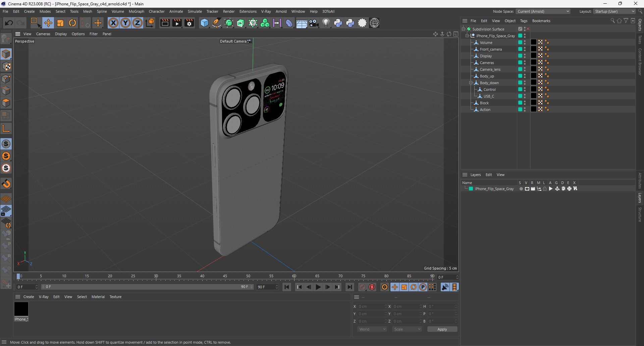Click the Record active objects button
This screenshot has width=644, height=346.
pos(363,287)
